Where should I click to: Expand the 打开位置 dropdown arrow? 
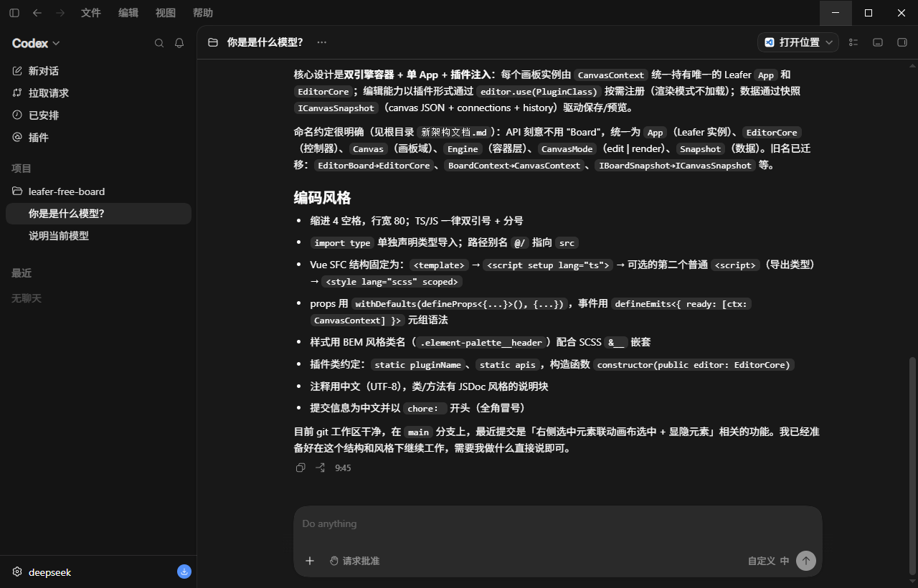(x=831, y=42)
